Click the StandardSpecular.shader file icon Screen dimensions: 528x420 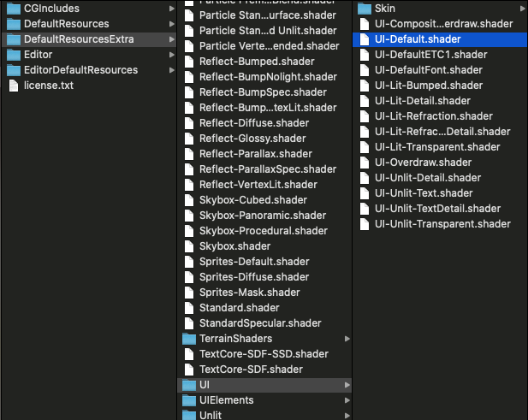(x=189, y=323)
